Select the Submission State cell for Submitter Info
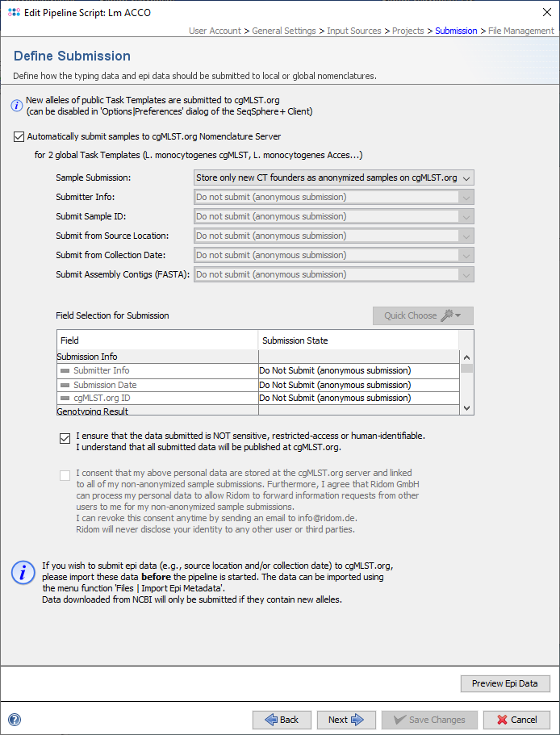This screenshot has height=735, width=560. coord(357,371)
